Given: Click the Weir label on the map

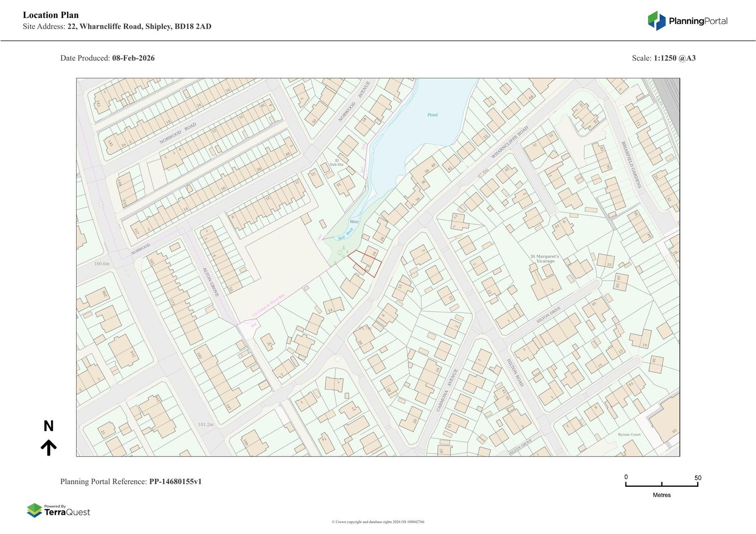Looking at the screenshot, I should coord(354,221).
